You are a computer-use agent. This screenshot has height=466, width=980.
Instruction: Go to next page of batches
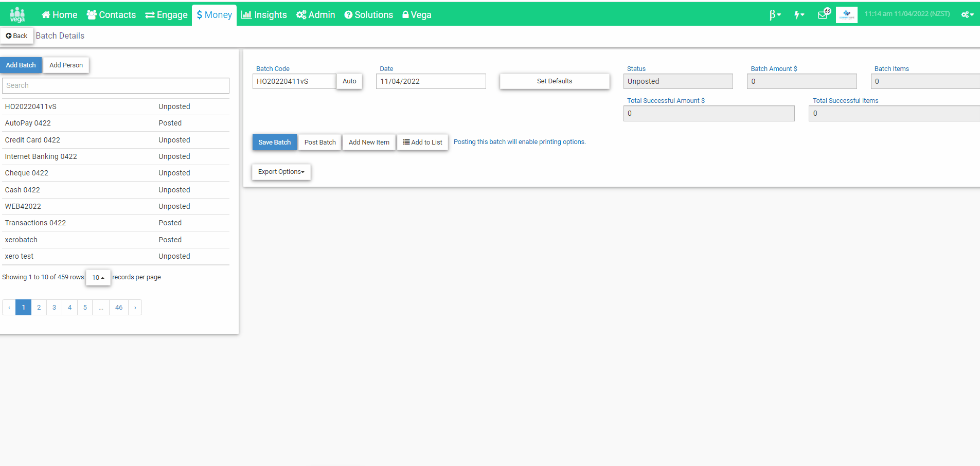point(135,308)
